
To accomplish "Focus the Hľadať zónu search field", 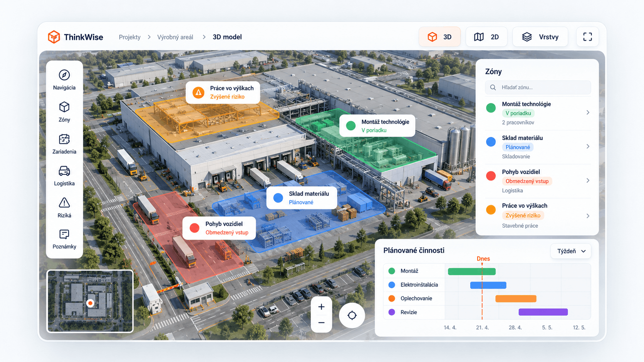I will point(538,87).
